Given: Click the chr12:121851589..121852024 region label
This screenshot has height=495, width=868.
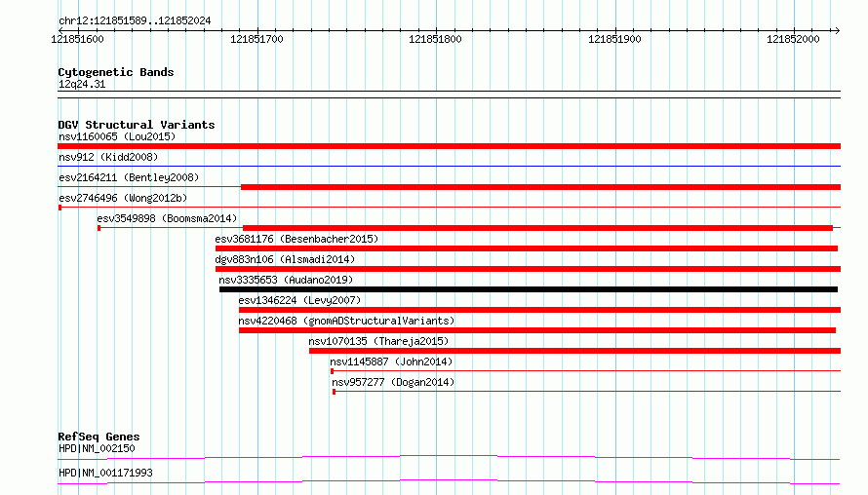Looking at the screenshot, I should (135, 21).
